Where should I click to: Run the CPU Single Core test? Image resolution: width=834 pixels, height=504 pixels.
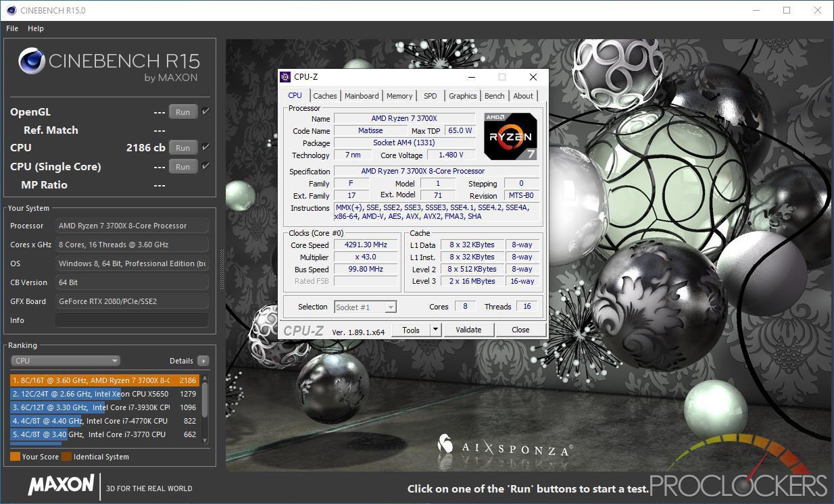tap(182, 166)
